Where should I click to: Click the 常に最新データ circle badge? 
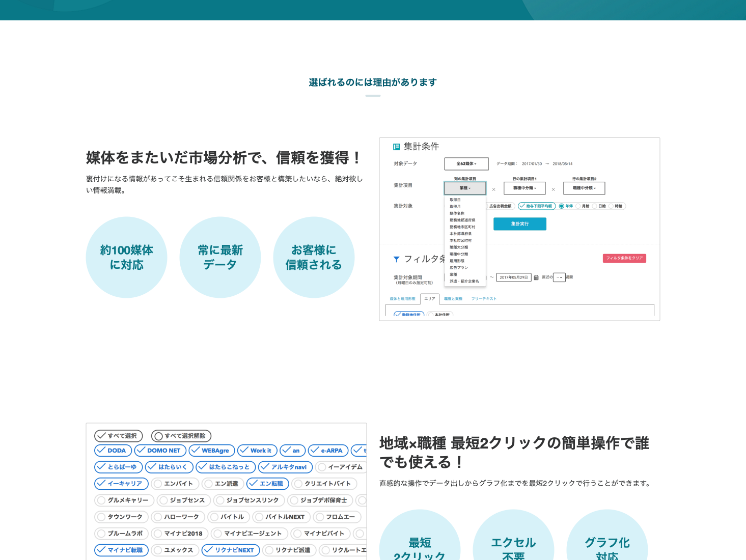click(x=220, y=257)
